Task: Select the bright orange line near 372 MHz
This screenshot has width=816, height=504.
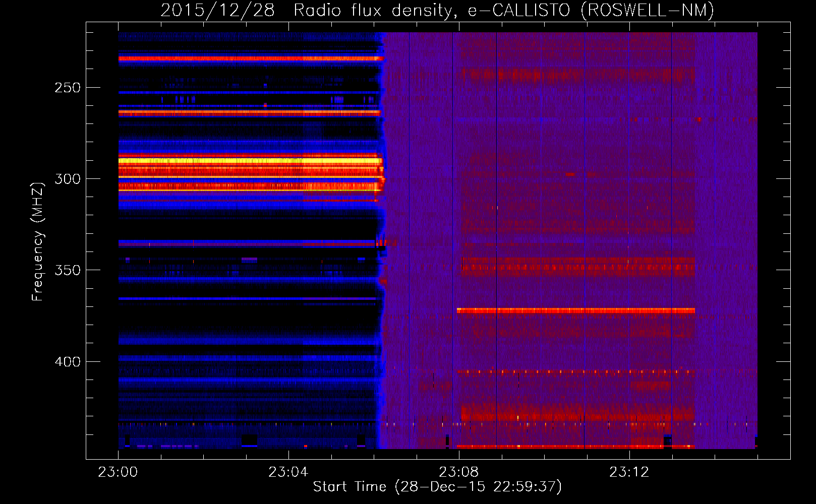Action: click(x=575, y=310)
